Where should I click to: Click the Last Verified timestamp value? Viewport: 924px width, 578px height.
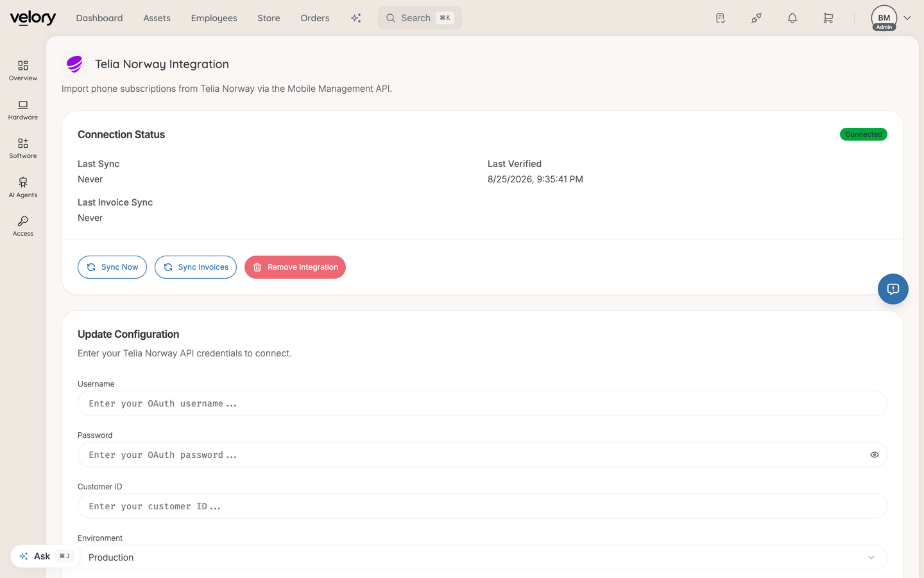pyautogui.click(x=535, y=179)
